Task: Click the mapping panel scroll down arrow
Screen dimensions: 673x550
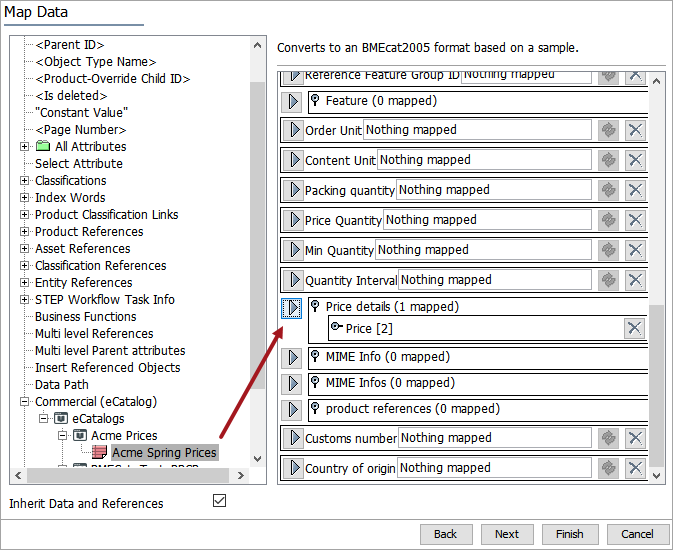Action: 656,475
